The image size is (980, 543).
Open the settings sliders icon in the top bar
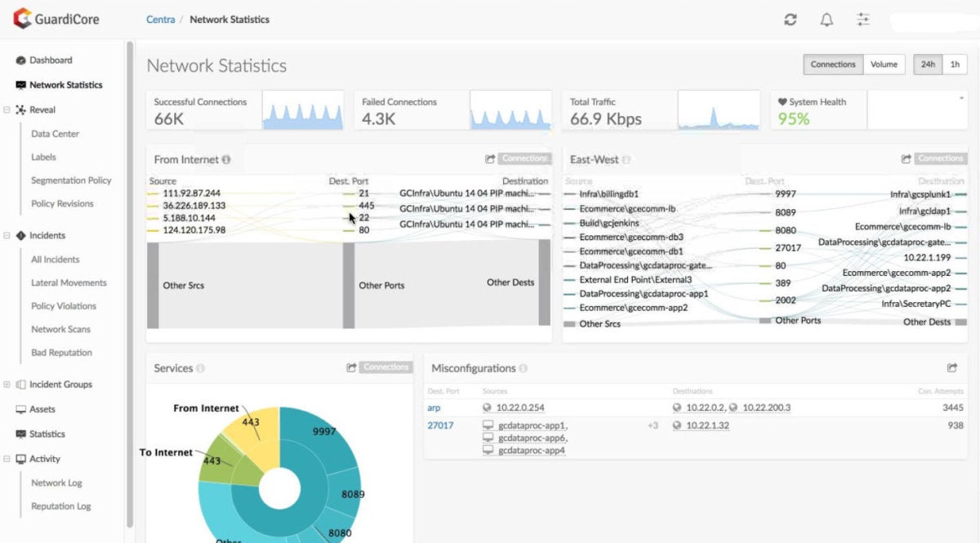coord(863,20)
